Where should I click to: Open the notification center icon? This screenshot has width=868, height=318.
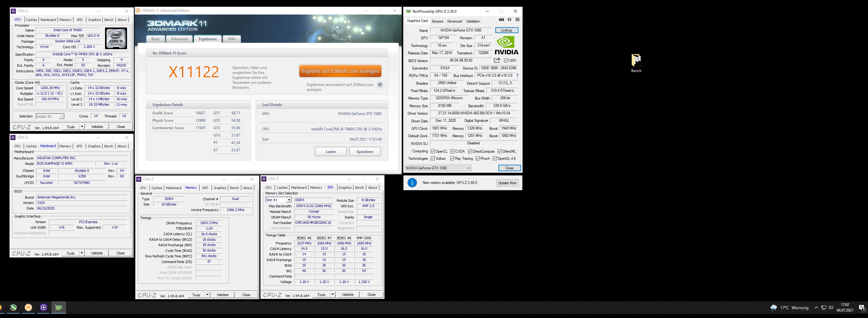tap(862, 307)
